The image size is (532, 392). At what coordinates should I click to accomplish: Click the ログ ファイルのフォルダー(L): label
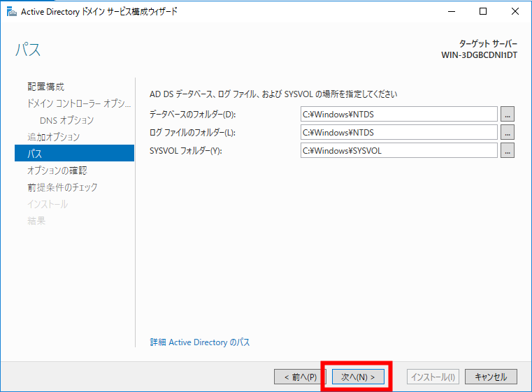pos(192,133)
